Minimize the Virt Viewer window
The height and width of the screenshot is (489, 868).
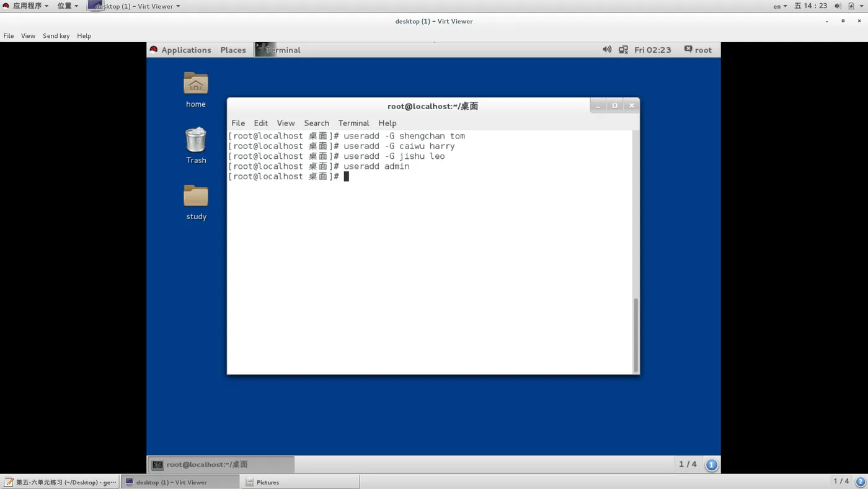tap(826, 21)
